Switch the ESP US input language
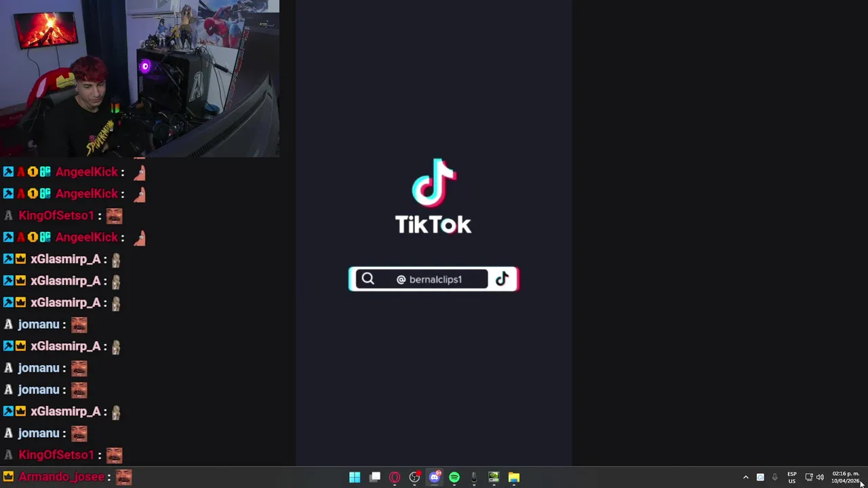Image resolution: width=868 pixels, height=488 pixels. pyautogui.click(x=792, y=477)
